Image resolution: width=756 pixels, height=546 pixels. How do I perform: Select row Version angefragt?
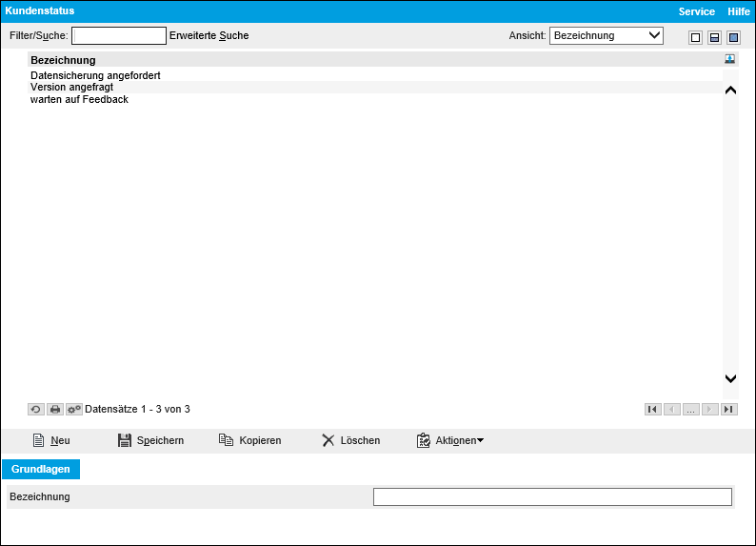(375, 88)
